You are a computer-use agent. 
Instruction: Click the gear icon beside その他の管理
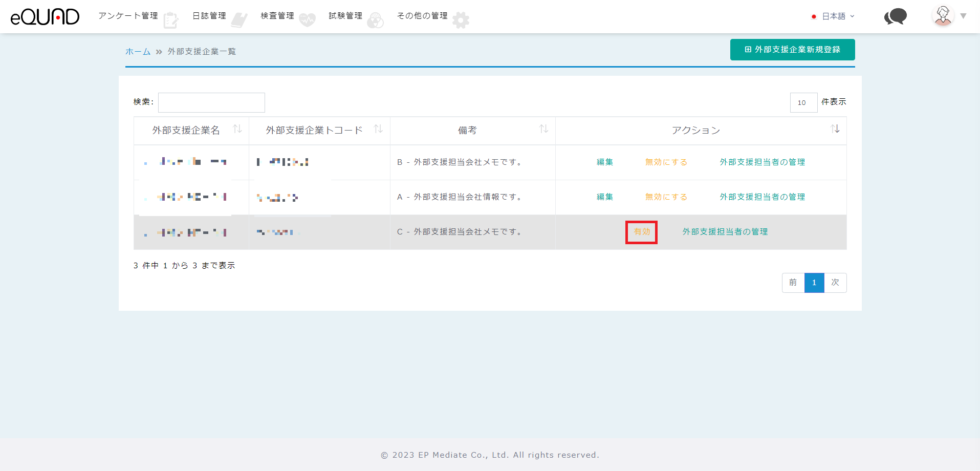(461, 20)
